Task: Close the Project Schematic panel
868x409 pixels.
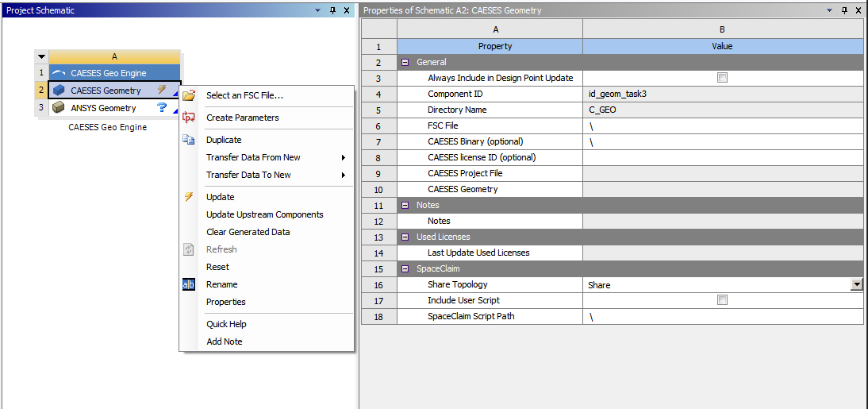Action: pyautogui.click(x=347, y=10)
